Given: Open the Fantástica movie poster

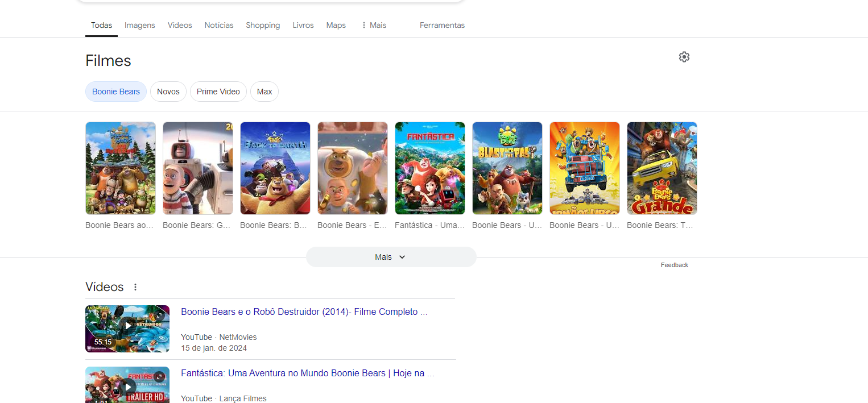Looking at the screenshot, I should [x=430, y=168].
